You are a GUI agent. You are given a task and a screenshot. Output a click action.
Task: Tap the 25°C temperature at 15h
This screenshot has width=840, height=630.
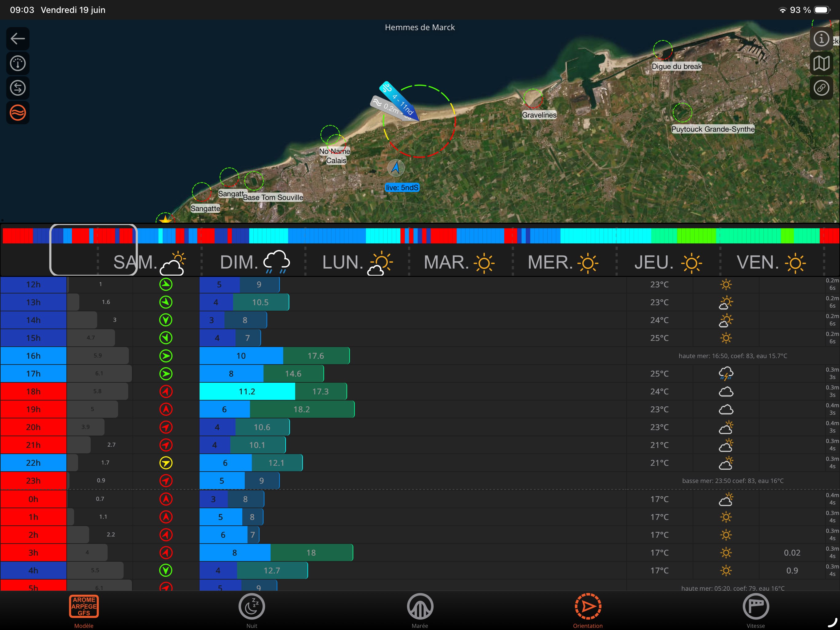coord(659,338)
